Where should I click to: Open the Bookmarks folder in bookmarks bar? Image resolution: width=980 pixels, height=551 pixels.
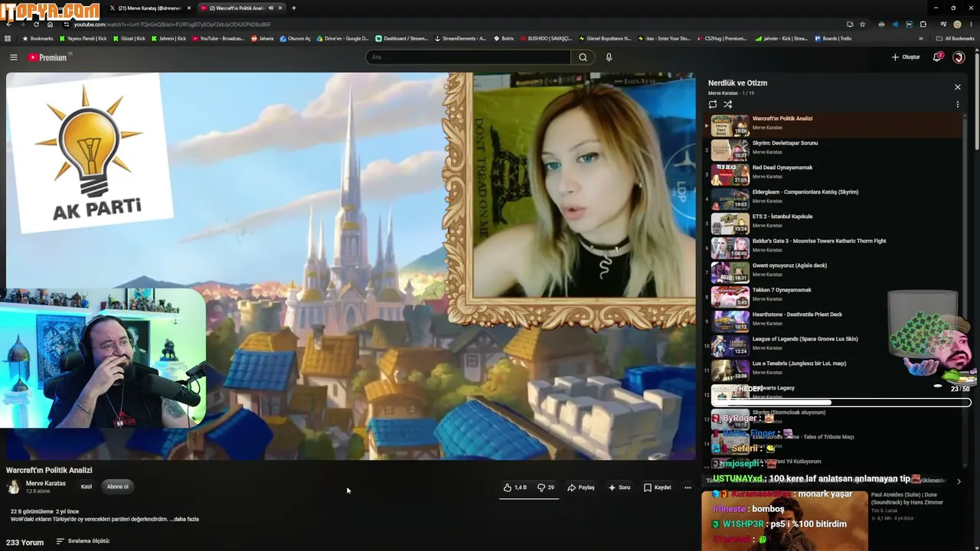pyautogui.click(x=38, y=38)
